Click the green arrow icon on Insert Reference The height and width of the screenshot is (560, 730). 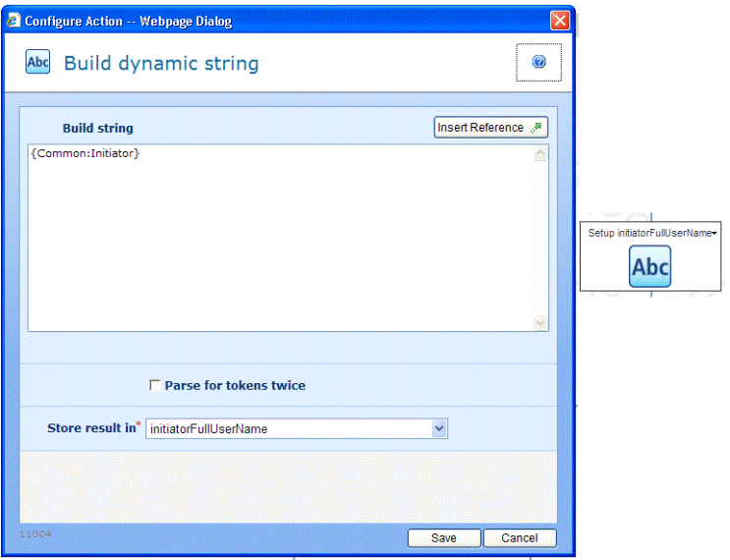[x=536, y=128]
